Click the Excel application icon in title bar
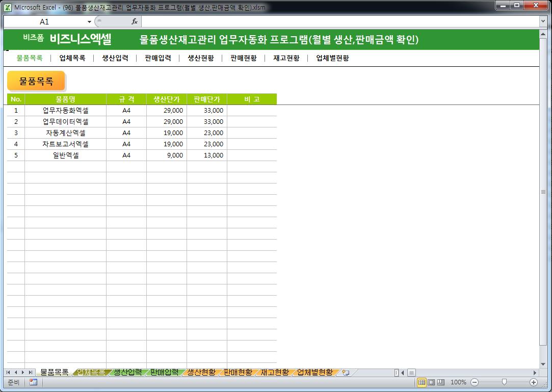This screenshot has width=552, height=392. (x=8, y=7)
